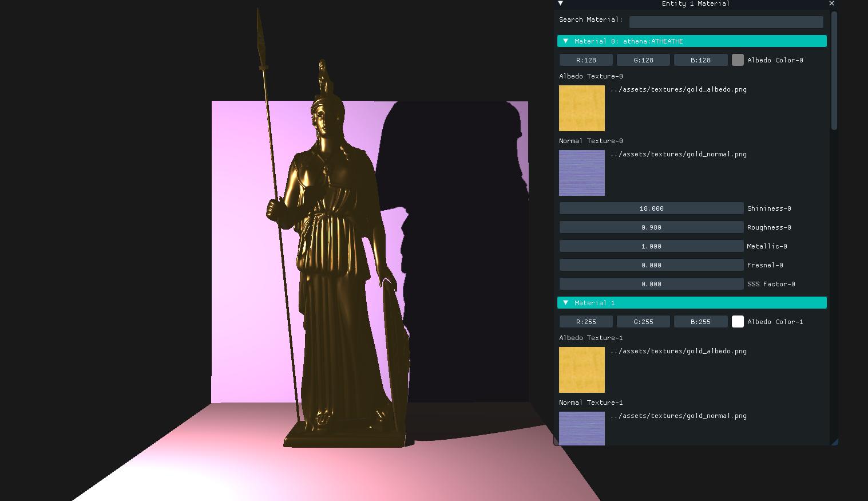Click the Albedo Texture-0 gold_albedo.png path
Screen dimensions: 868x501
tap(679, 89)
